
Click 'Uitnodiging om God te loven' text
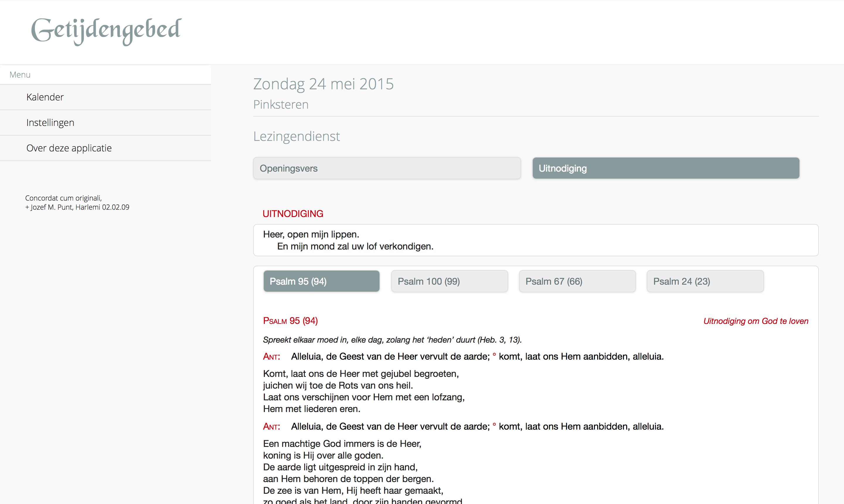(755, 321)
